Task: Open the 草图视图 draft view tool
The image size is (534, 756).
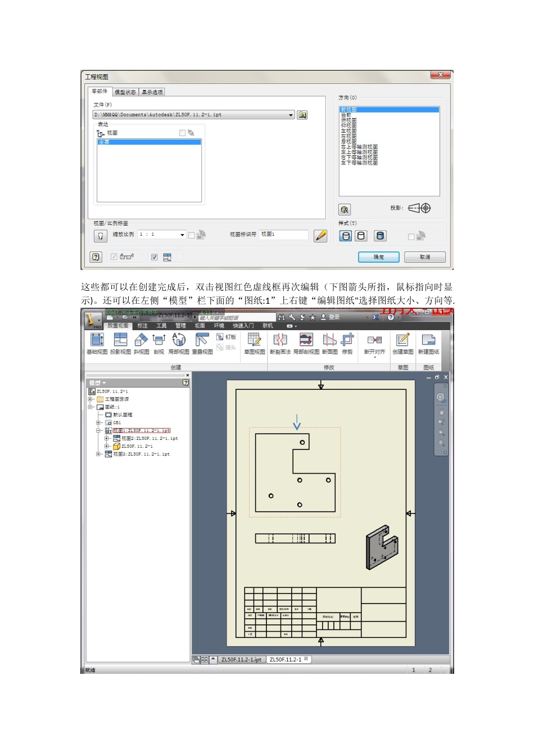Action: (255, 344)
